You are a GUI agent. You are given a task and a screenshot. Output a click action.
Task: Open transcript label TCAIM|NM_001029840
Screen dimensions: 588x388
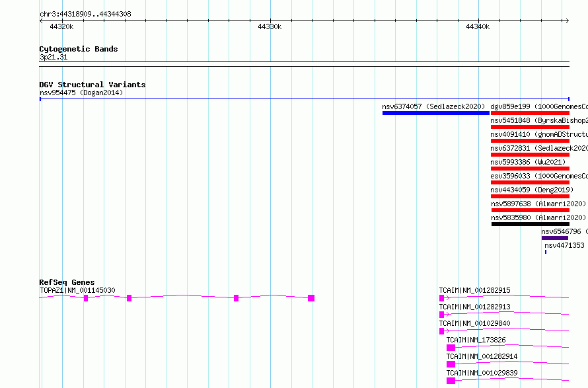(x=475, y=323)
